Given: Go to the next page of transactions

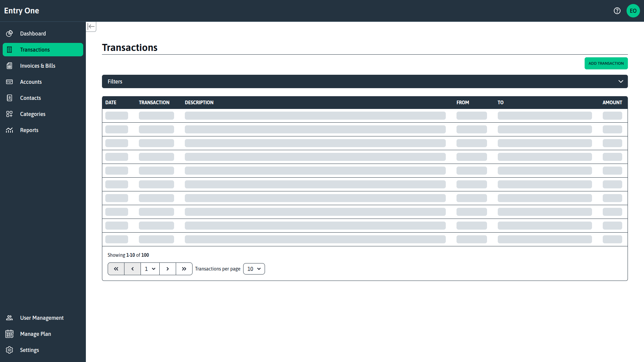Looking at the screenshot, I should click(x=167, y=268).
